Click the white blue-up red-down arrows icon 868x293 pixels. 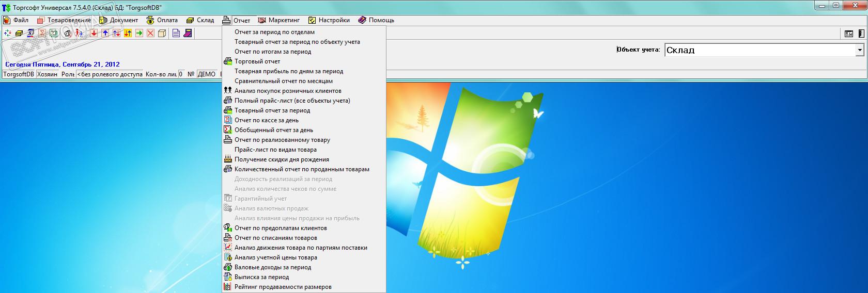click(x=117, y=33)
